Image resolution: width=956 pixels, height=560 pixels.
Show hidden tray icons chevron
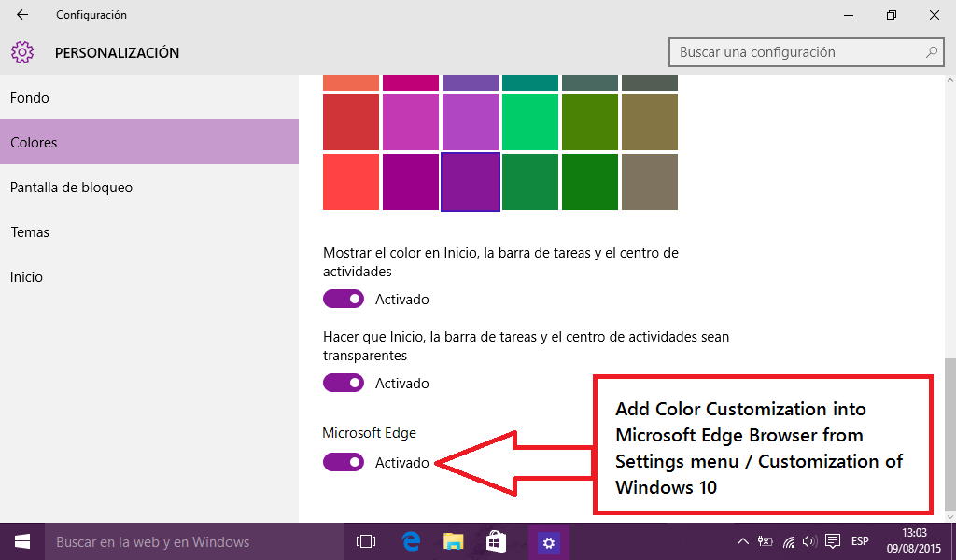click(x=742, y=541)
